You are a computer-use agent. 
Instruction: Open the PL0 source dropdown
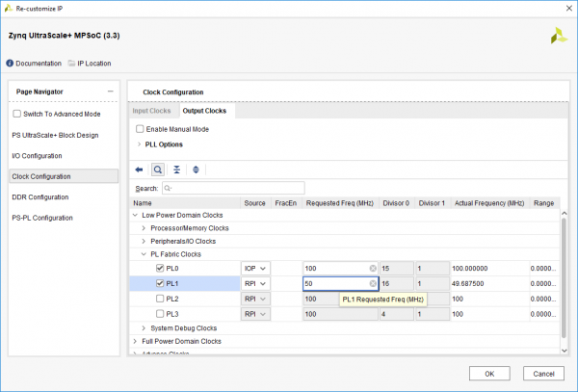255,268
